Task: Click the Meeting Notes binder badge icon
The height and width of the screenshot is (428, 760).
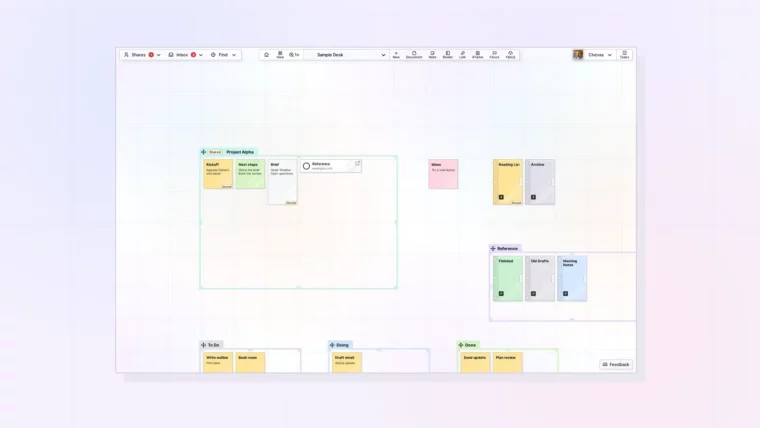Action: point(565,294)
